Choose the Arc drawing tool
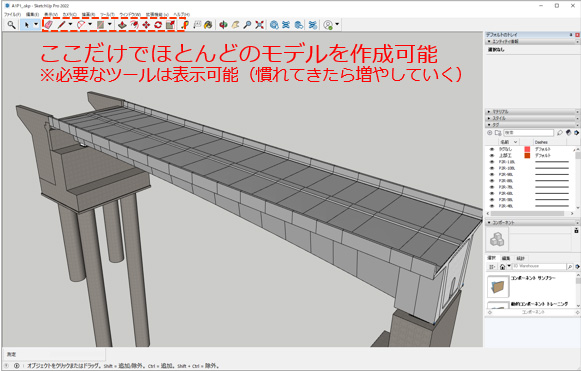The height and width of the screenshot is (371, 581). pyautogui.click(x=81, y=24)
